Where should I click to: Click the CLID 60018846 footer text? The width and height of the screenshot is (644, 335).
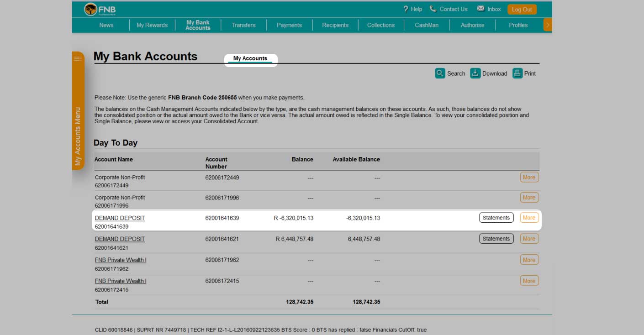pos(114,330)
